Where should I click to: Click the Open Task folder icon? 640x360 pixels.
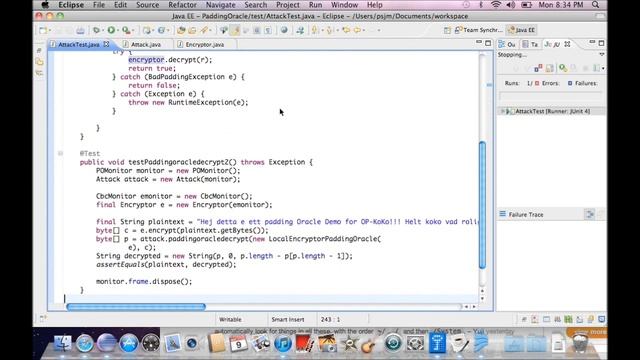(x=192, y=30)
